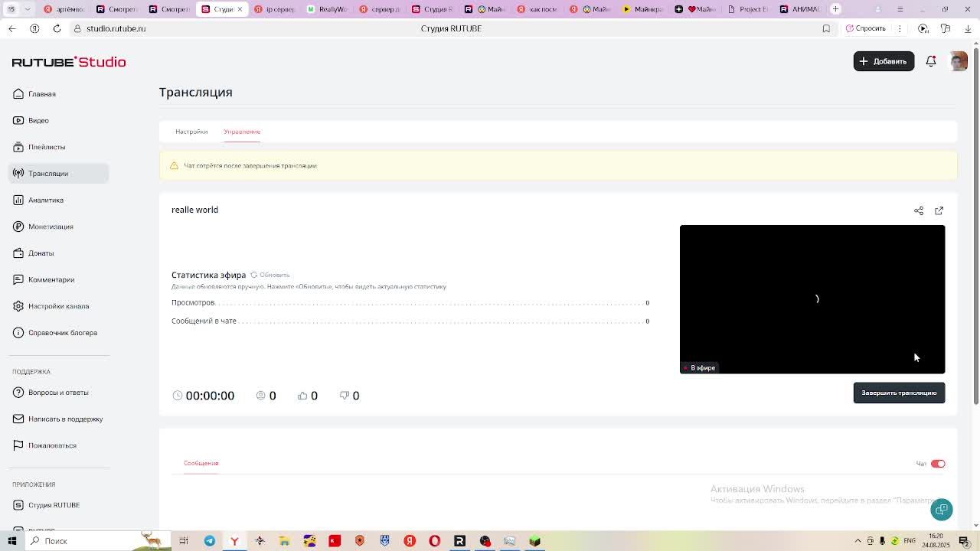The image size is (980, 551).
Task: Click the 'В эфире' live badge
Action: [701, 368]
